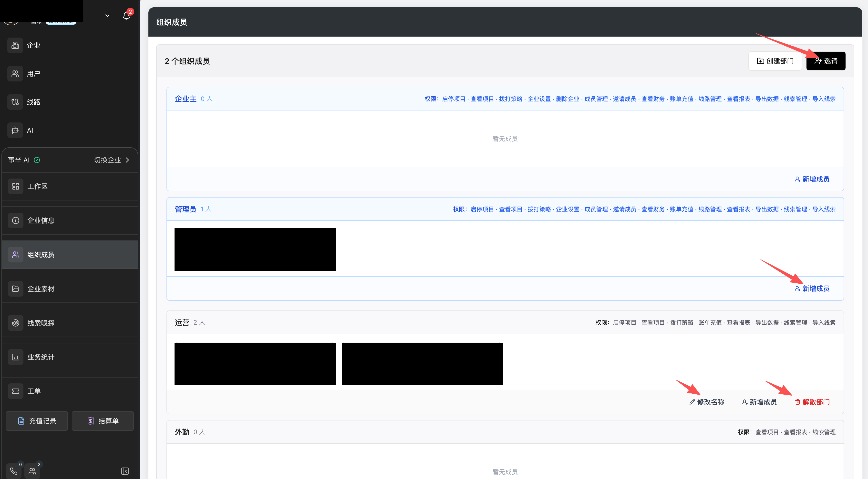Select the 企业素材 folder icon

click(x=16, y=289)
